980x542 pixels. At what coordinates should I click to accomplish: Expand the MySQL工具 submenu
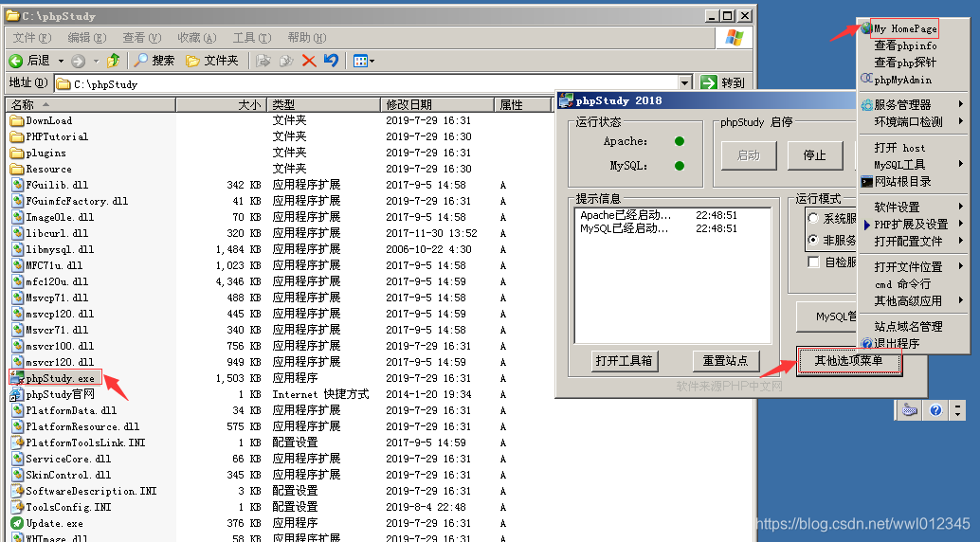913,165
